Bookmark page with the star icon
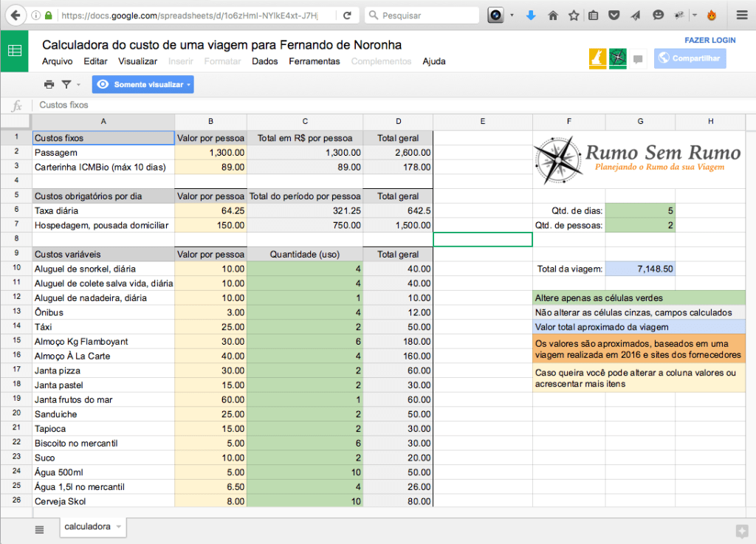This screenshot has width=756, height=544. pos(573,15)
